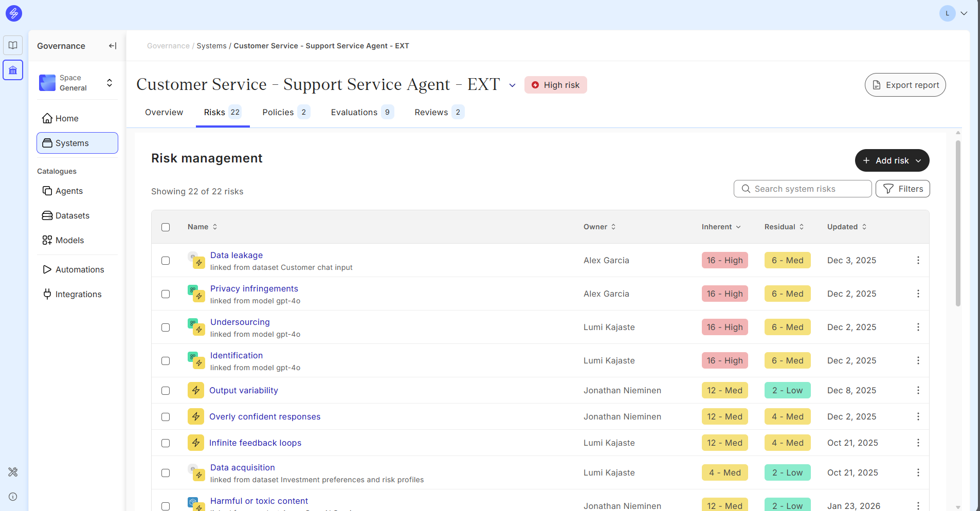
Task: Tick the checkbox for Infinite feedback loops
Action: click(x=166, y=443)
